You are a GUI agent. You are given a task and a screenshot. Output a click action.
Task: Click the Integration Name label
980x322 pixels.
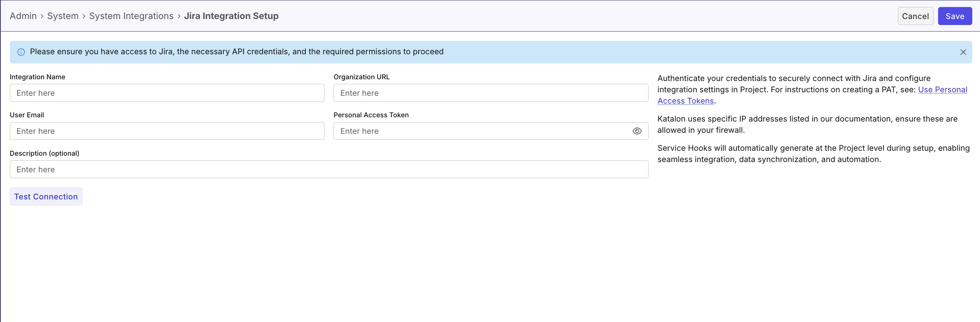pyautogui.click(x=37, y=77)
